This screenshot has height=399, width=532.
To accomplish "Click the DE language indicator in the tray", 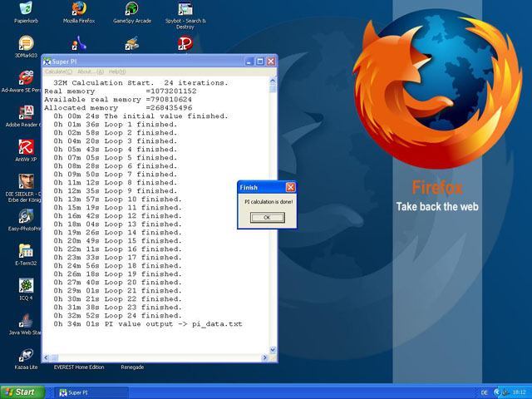I will 484,393.
